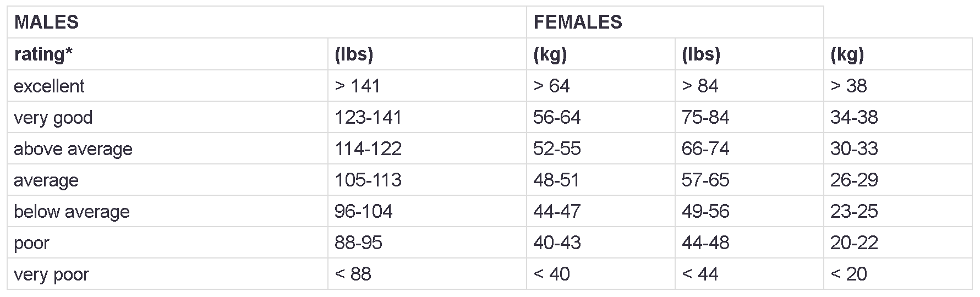The height and width of the screenshot is (297, 980).
Task: Select the < 20 cell
Action: coord(898,274)
